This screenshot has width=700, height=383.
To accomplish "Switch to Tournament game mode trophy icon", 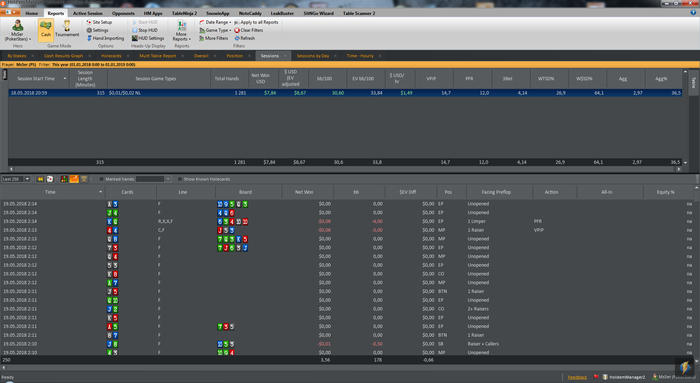I will coord(67,29).
